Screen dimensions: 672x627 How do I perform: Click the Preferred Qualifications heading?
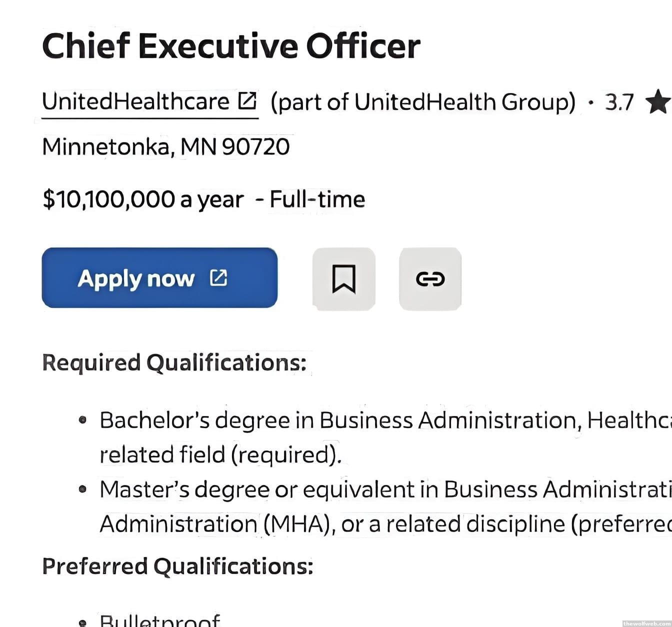tap(177, 566)
